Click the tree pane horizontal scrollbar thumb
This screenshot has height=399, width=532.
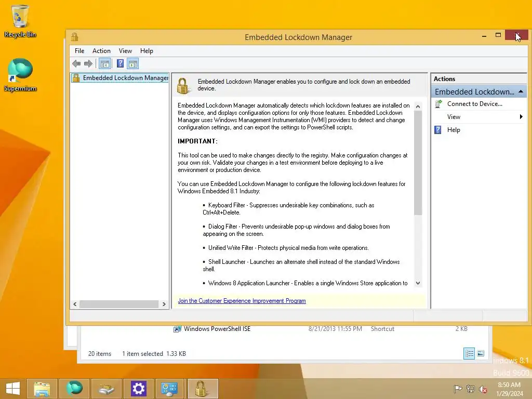pyautogui.click(x=119, y=304)
